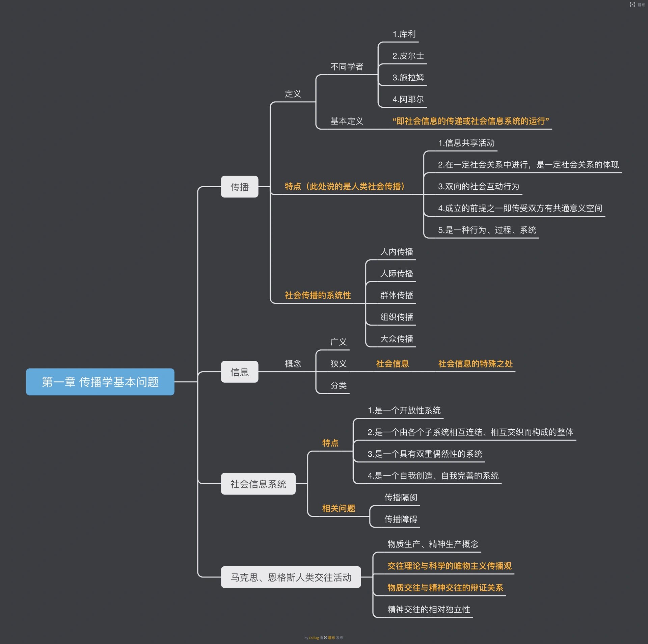Click 传播障碍
This screenshot has height=644, width=648.
click(x=401, y=519)
